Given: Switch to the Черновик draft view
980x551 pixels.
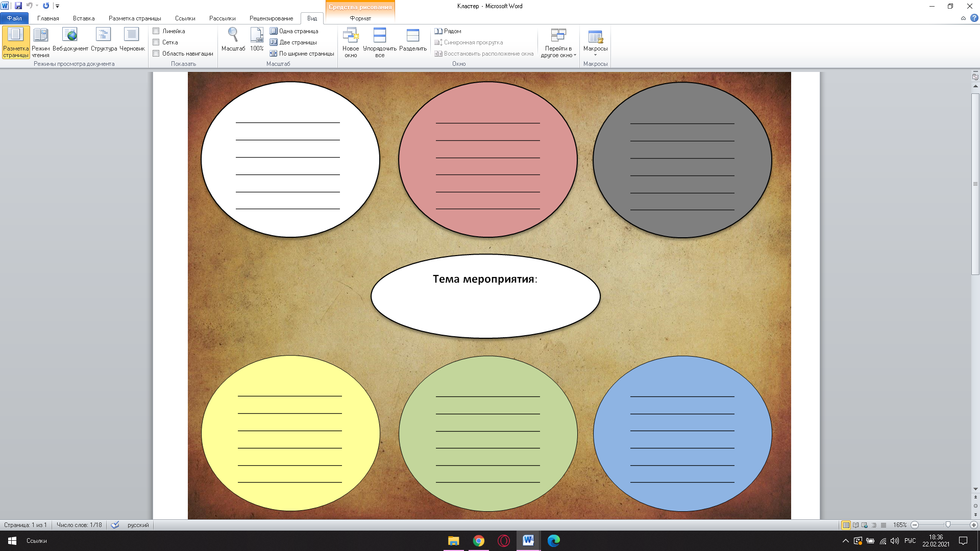Looking at the screenshot, I should pyautogui.click(x=132, y=40).
